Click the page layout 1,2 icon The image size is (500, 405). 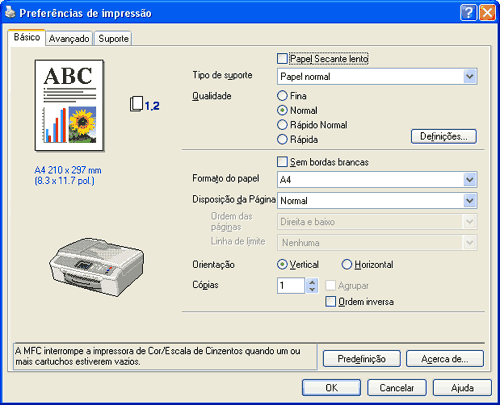tap(144, 104)
